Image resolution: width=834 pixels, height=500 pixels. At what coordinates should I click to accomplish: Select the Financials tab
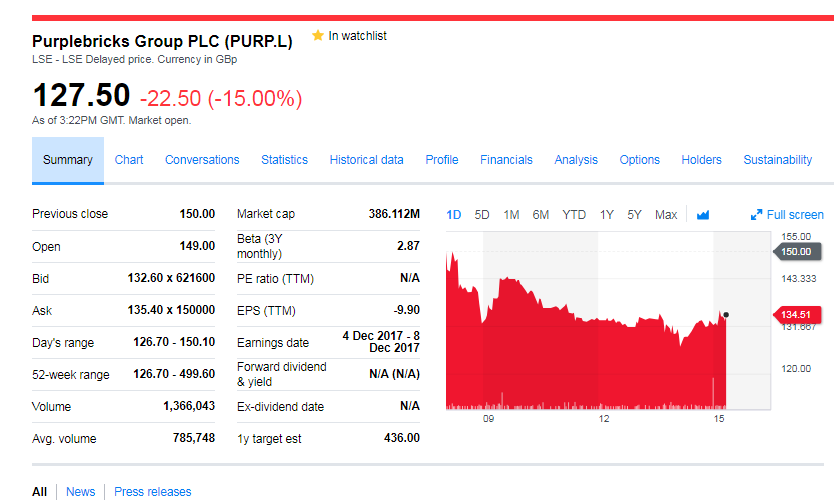[x=506, y=160]
